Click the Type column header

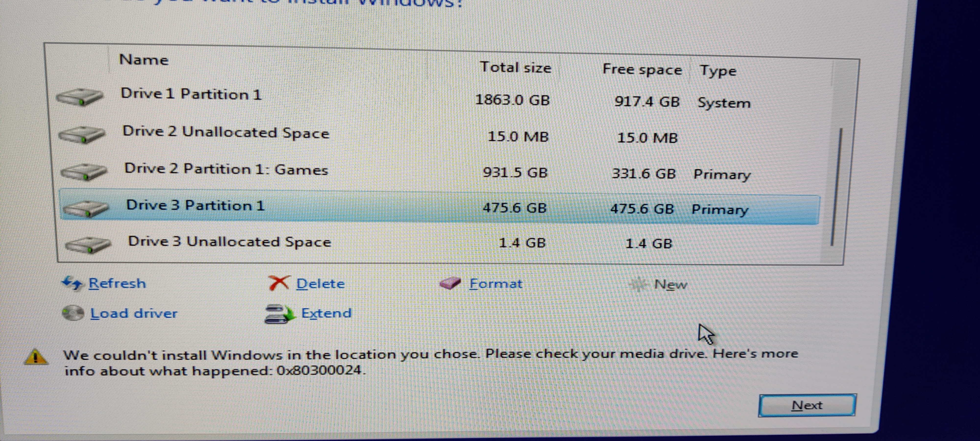click(x=718, y=71)
